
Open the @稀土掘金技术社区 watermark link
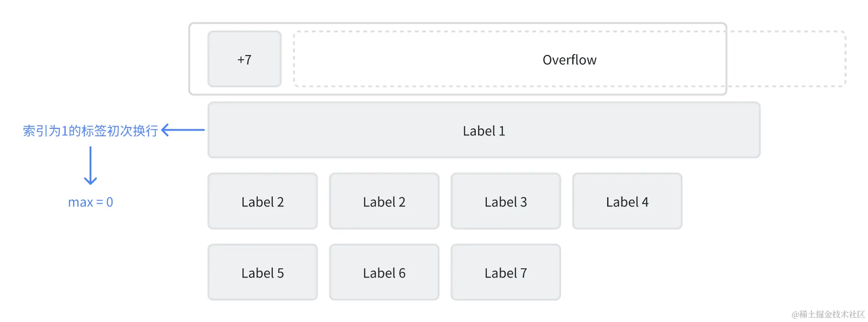point(828,314)
